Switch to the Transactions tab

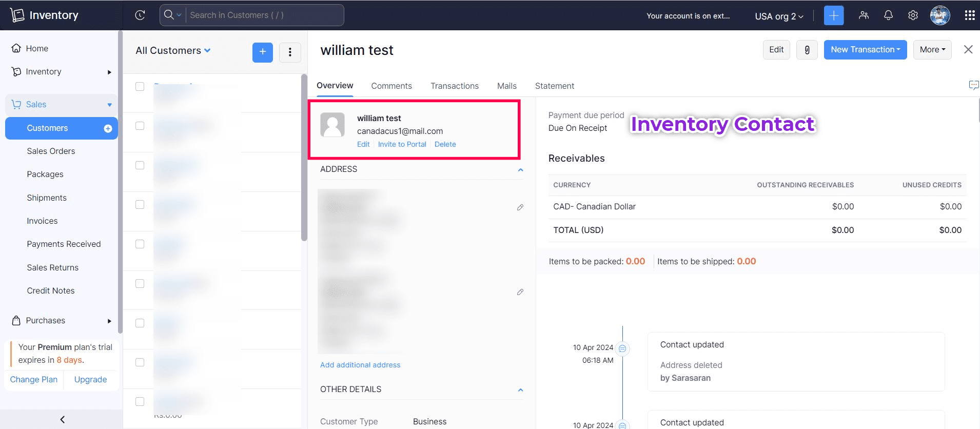coord(454,86)
